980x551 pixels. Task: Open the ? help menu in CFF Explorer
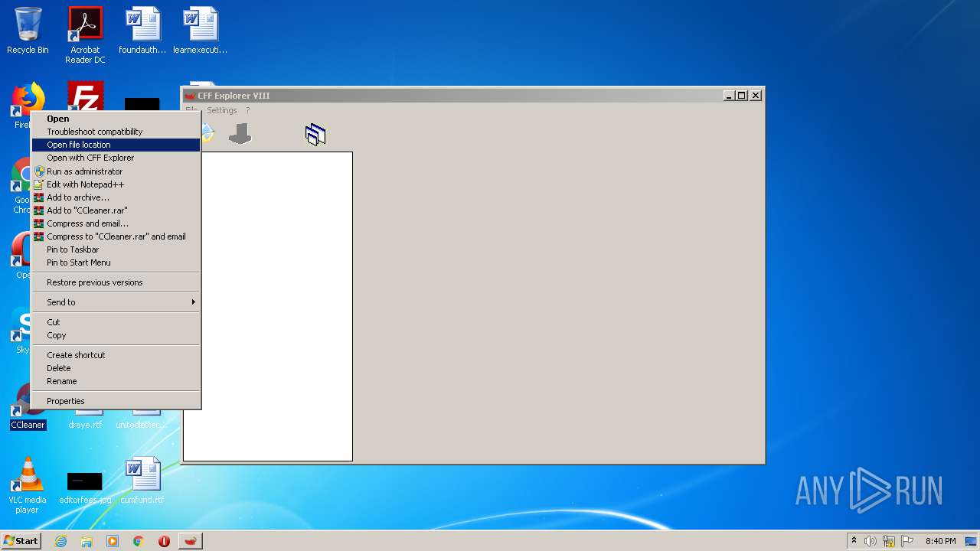(247, 110)
